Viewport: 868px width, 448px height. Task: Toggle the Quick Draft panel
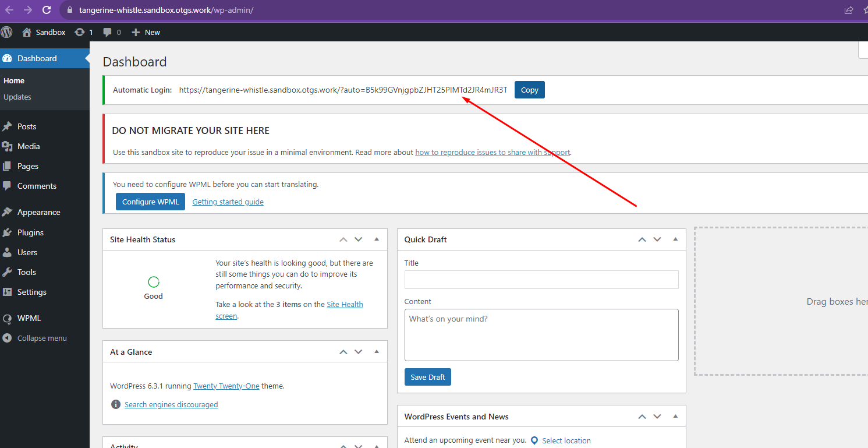[675, 239]
